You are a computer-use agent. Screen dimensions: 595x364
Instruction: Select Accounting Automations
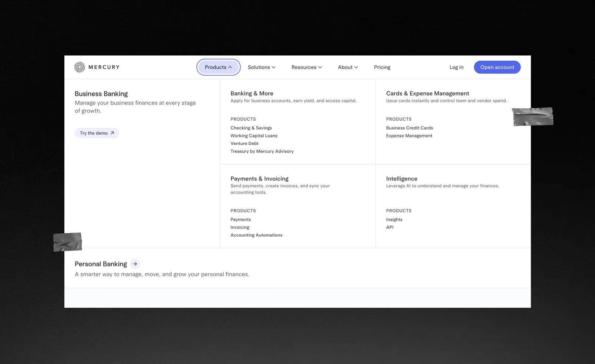pyautogui.click(x=256, y=235)
